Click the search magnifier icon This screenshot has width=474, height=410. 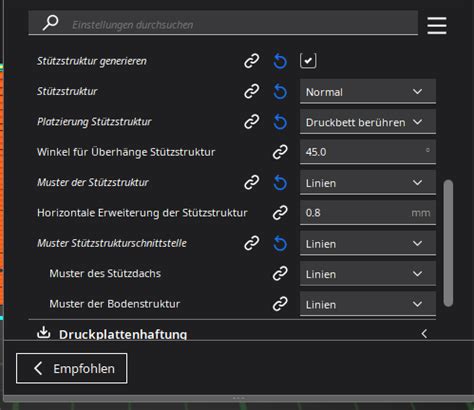pos(50,23)
